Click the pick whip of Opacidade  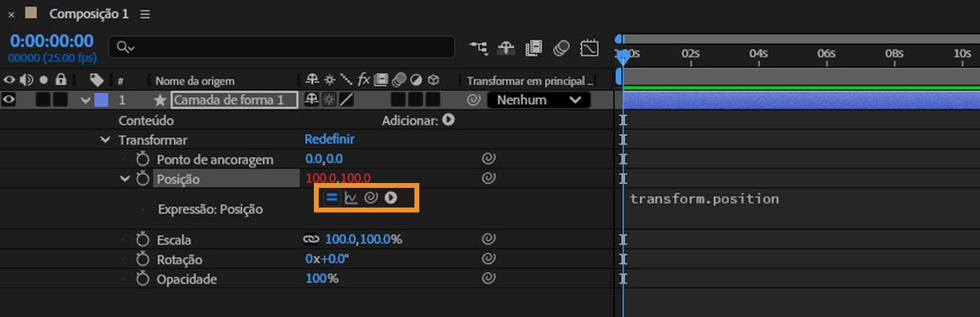[489, 279]
